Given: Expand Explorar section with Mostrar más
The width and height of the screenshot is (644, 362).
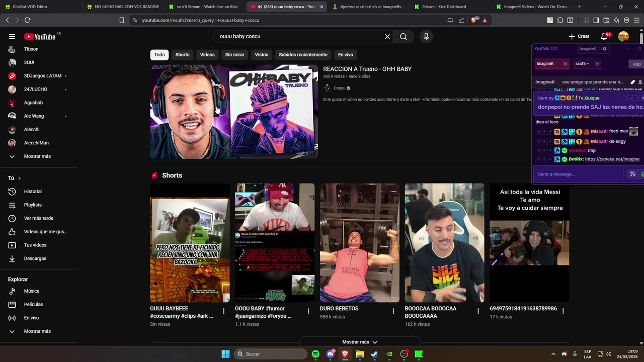Looking at the screenshot, I should [x=38, y=331].
